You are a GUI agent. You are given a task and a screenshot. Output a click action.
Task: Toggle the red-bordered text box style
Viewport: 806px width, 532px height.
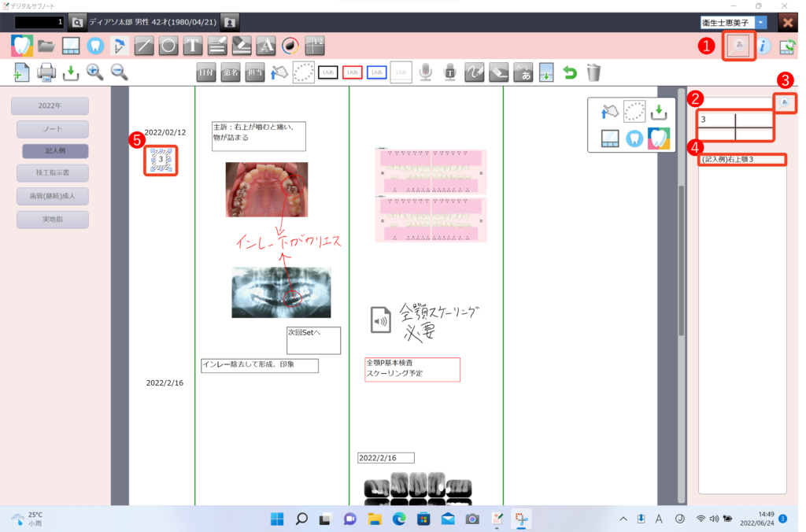(353, 73)
